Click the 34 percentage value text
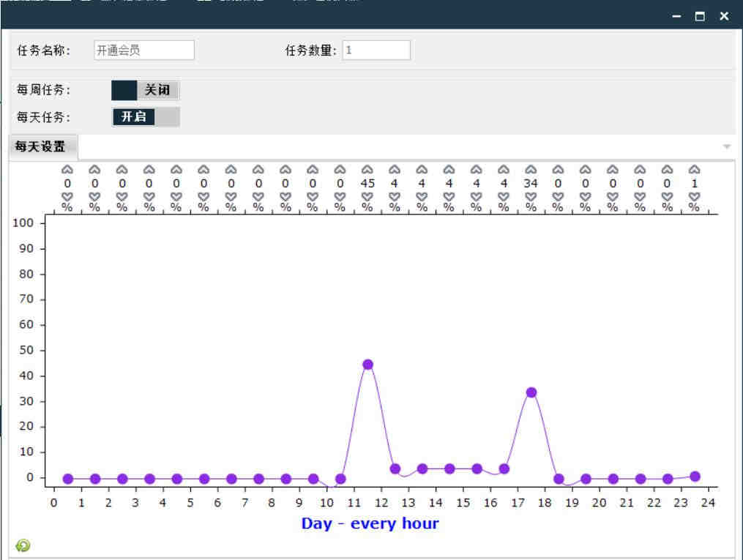 pyautogui.click(x=531, y=183)
